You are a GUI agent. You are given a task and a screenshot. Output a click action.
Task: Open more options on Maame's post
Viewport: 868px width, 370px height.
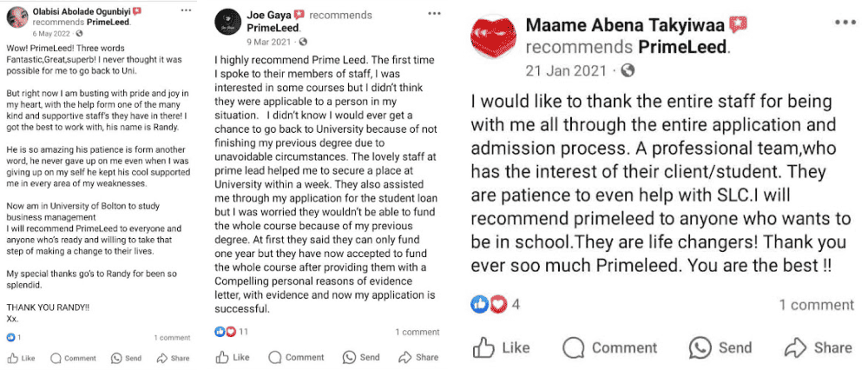pos(843,23)
